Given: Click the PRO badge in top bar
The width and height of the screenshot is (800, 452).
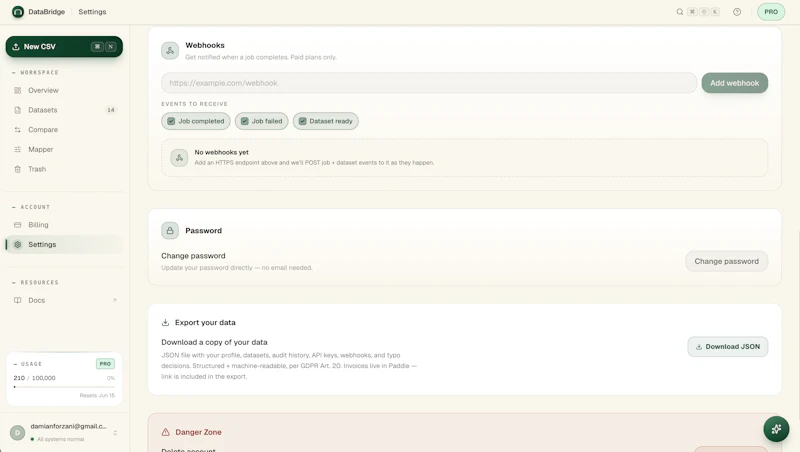Looking at the screenshot, I should 771,12.
